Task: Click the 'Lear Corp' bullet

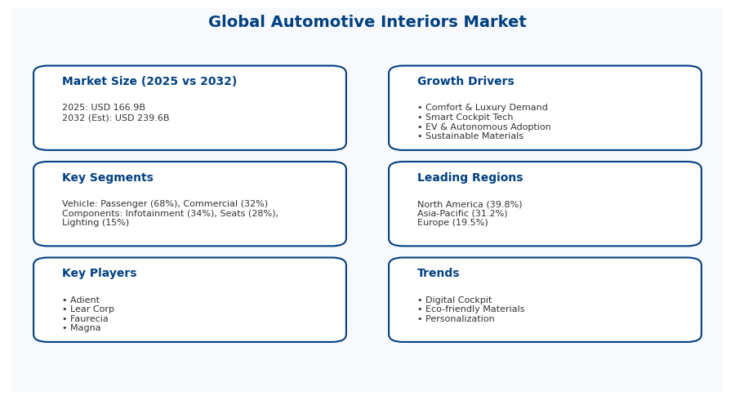Action: 88,309
